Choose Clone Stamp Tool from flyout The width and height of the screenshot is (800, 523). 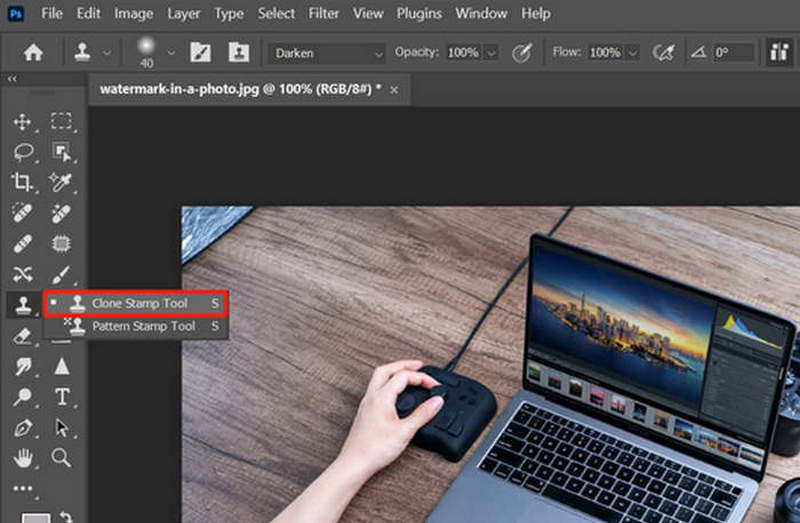pos(136,304)
